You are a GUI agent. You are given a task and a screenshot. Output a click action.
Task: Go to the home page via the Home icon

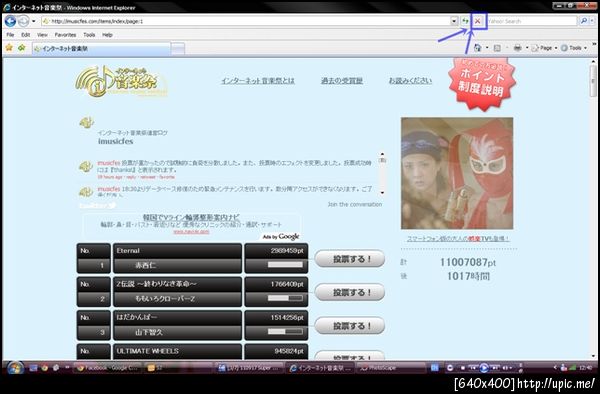477,48
